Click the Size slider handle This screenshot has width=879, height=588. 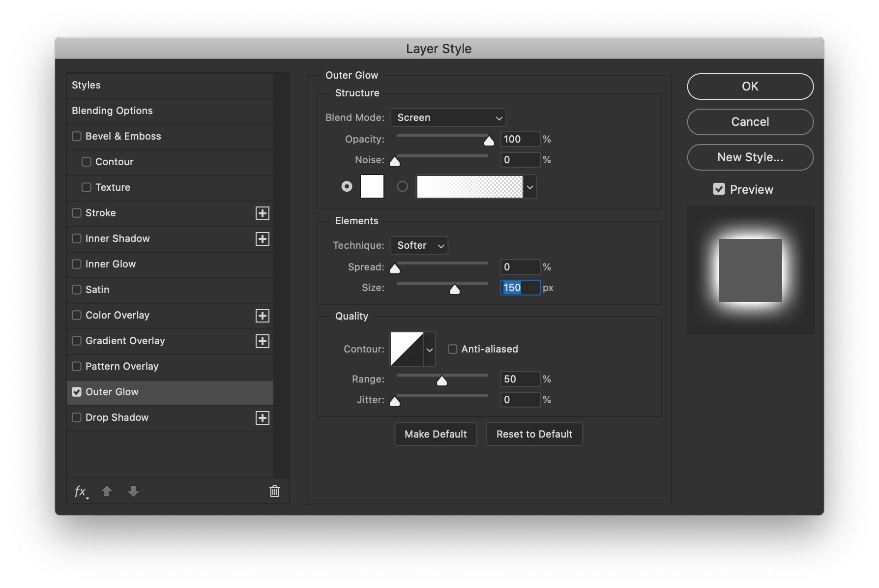pyautogui.click(x=455, y=290)
